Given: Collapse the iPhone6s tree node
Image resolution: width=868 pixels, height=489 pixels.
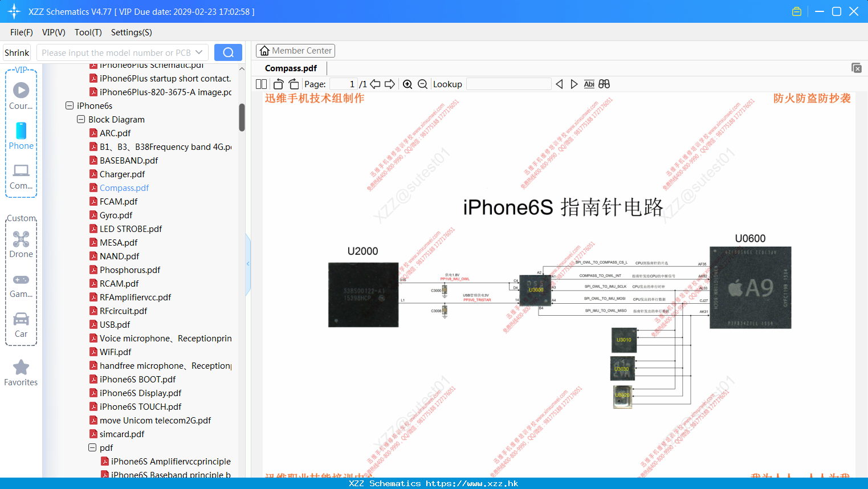Looking at the screenshot, I should pos(70,105).
